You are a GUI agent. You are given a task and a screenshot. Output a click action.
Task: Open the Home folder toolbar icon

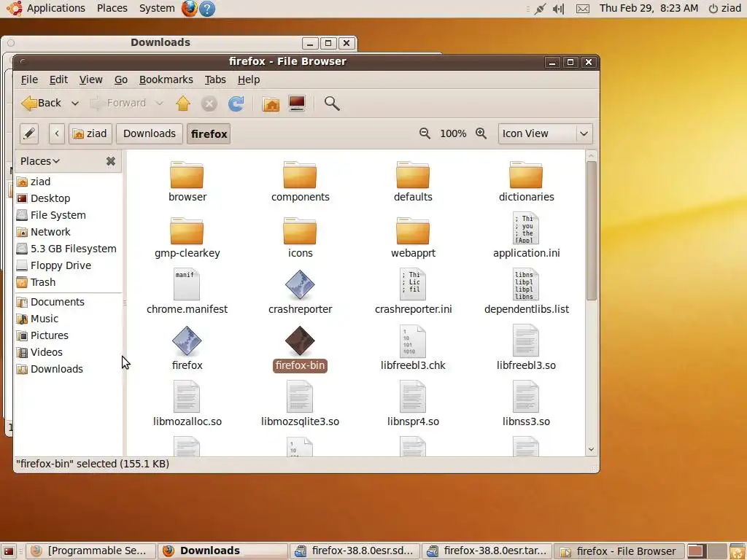271,104
